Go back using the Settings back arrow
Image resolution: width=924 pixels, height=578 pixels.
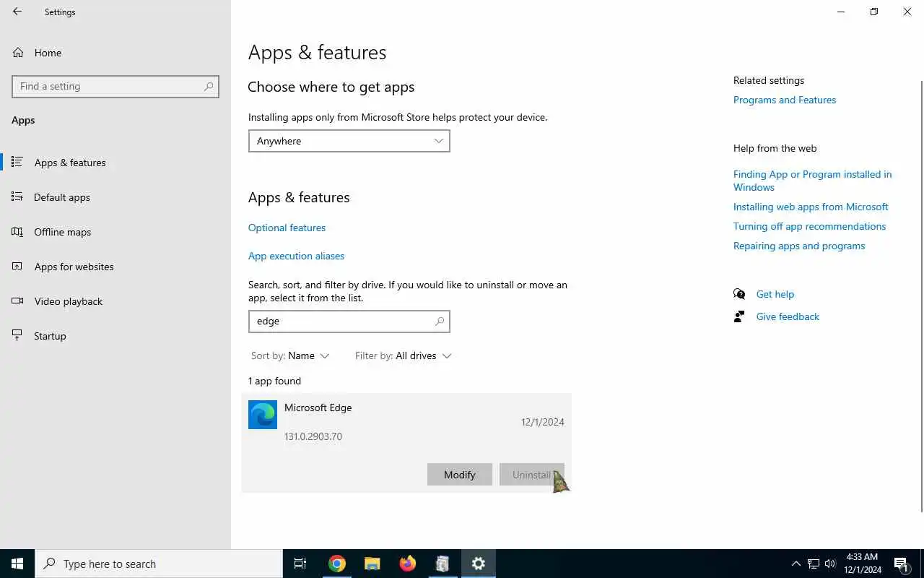[x=17, y=12]
